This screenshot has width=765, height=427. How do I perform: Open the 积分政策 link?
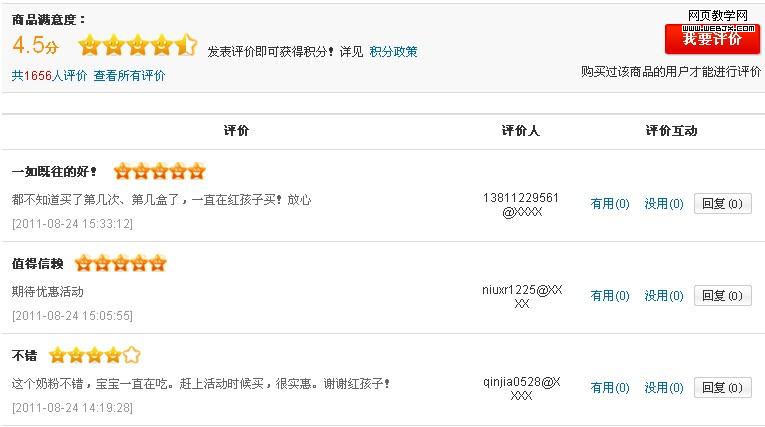click(x=393, y=51)
